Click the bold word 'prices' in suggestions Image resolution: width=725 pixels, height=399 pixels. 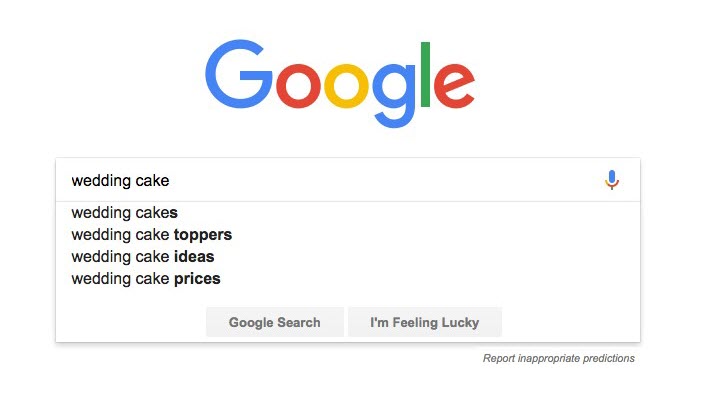tap(197, 279)
